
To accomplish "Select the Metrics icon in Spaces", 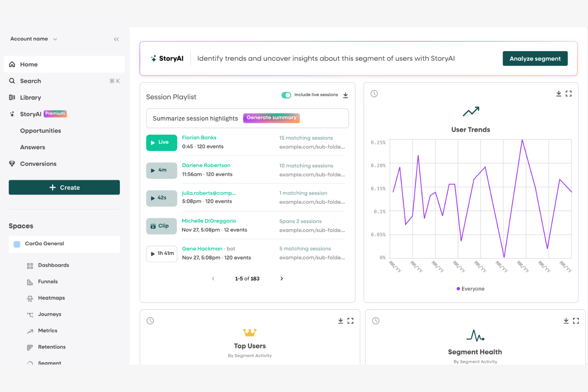I will (x=30, y=330).
